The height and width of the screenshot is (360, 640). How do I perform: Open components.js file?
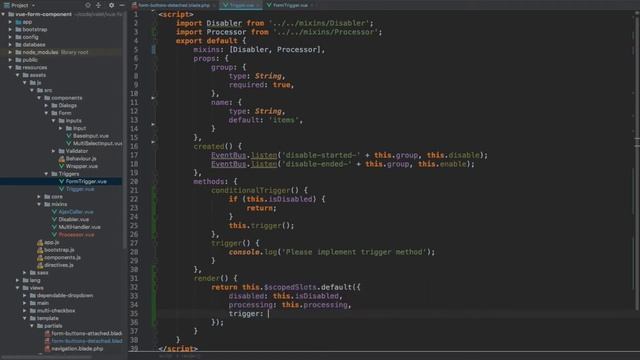coord(62,258)
